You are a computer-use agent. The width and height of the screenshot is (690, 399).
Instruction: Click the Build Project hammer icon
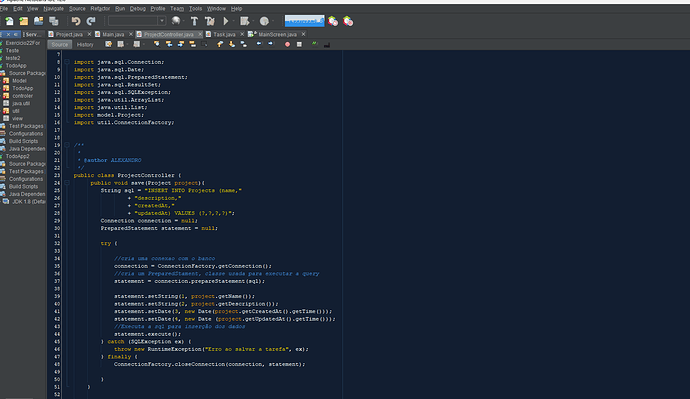click(194, 21)
